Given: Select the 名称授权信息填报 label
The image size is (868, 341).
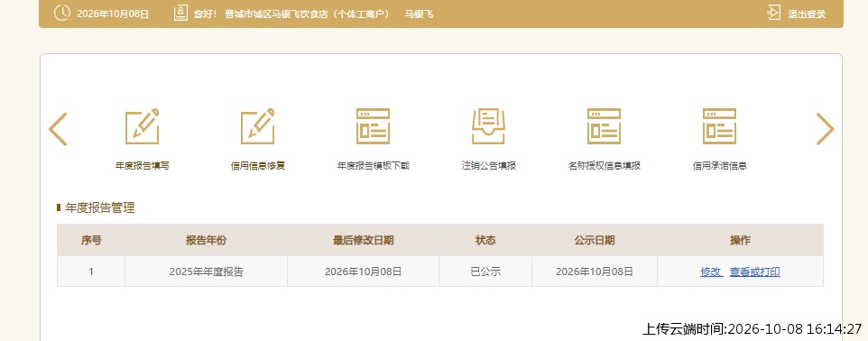Looking at the screenshot, I should [x=604, y=165].
